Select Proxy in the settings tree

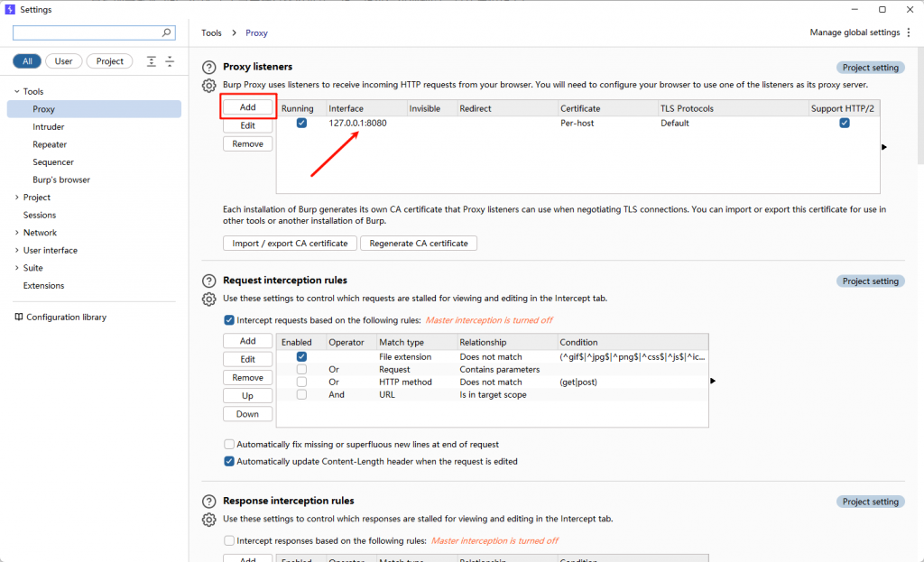click(94, 109)
